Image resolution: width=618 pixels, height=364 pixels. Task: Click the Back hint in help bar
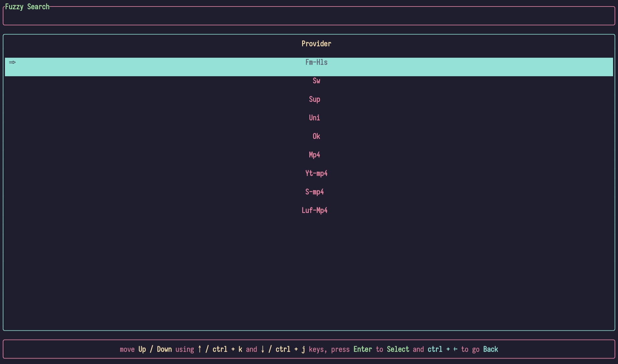tap(490, 349)
